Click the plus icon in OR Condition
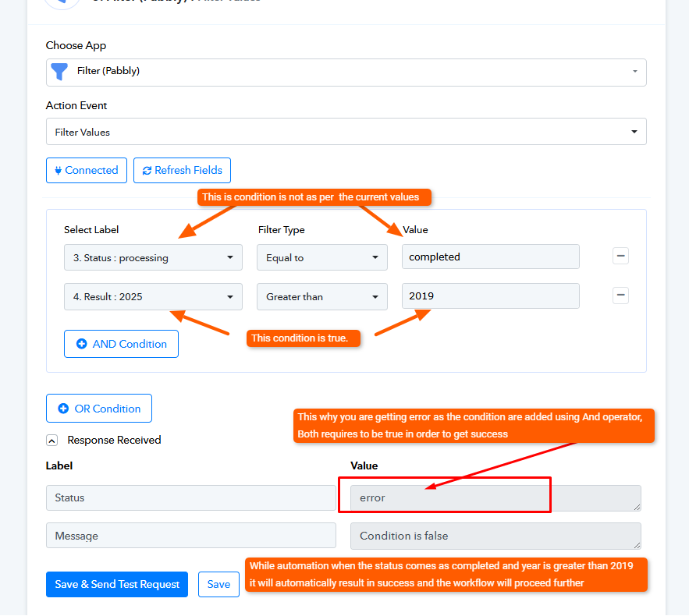Viewport: 689px width, 616px height. (63, 409)
